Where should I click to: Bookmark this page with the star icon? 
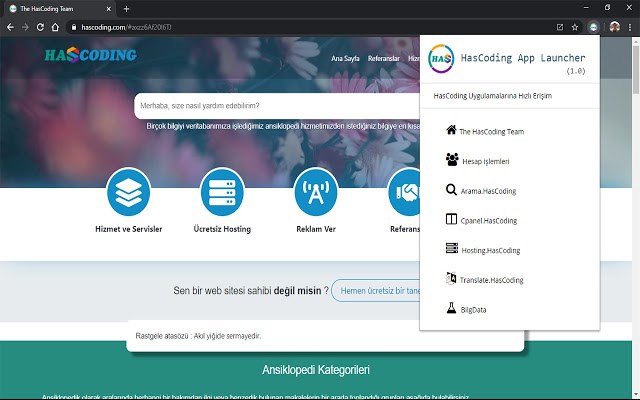point(575,27)
